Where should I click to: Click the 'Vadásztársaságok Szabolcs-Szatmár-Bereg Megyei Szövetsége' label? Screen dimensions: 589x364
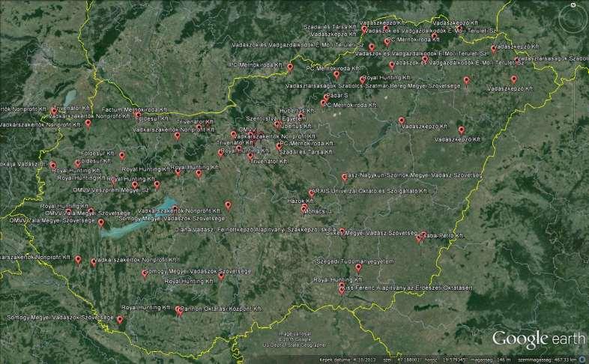[373, 86]
